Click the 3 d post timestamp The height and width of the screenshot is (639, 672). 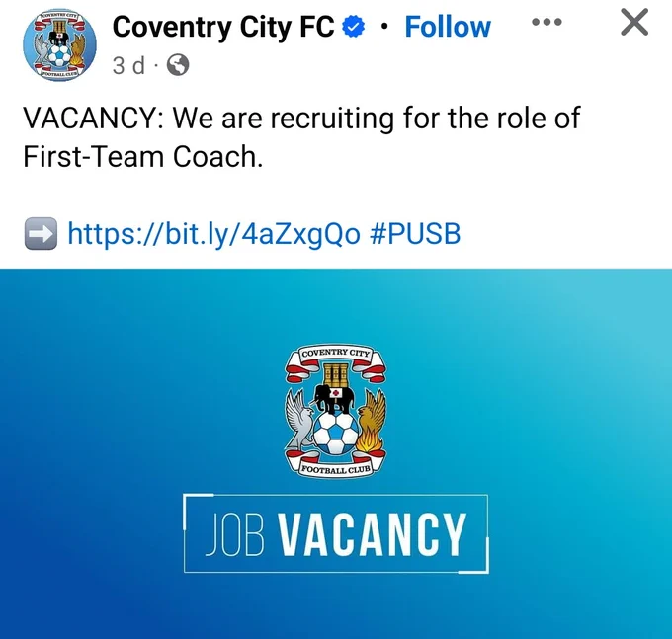(128, 65)
